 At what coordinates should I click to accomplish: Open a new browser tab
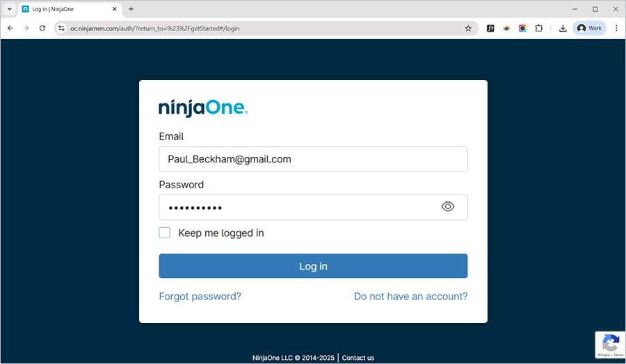pyautogui.click(x=131, y=9)
